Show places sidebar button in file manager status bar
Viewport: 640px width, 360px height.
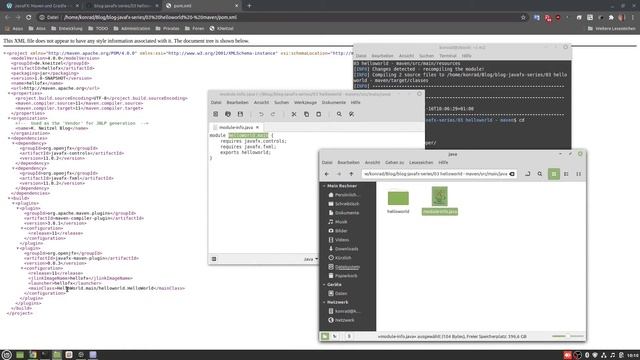(x=325, y=336)
